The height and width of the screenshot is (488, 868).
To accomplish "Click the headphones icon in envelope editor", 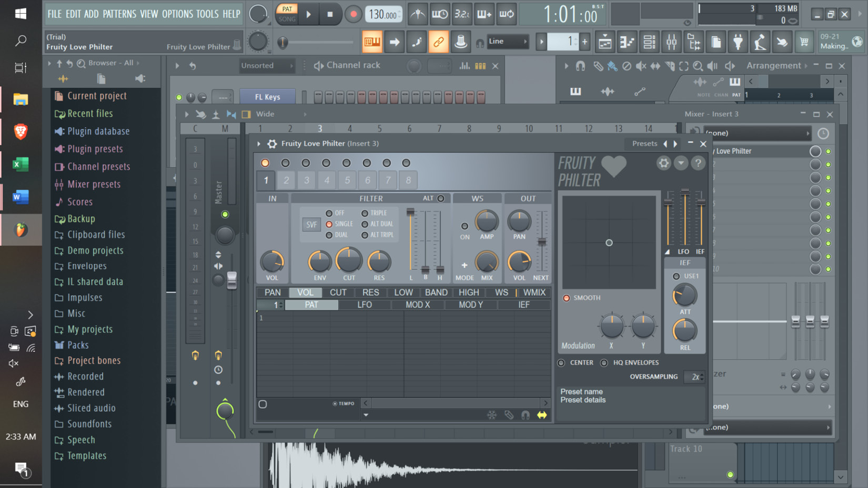I will pos(525,415).
